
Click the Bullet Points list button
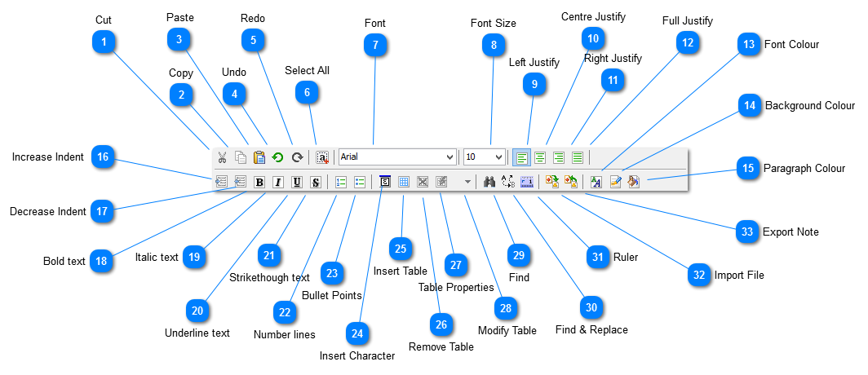pyautogui.click(x=360, y=182)
